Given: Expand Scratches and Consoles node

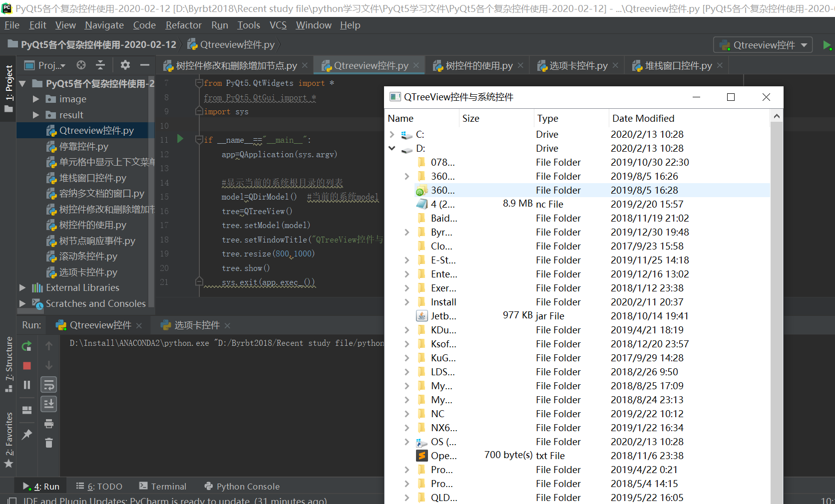Looking at the screenshot, I should pyautogui.click(x=22, y=303).
